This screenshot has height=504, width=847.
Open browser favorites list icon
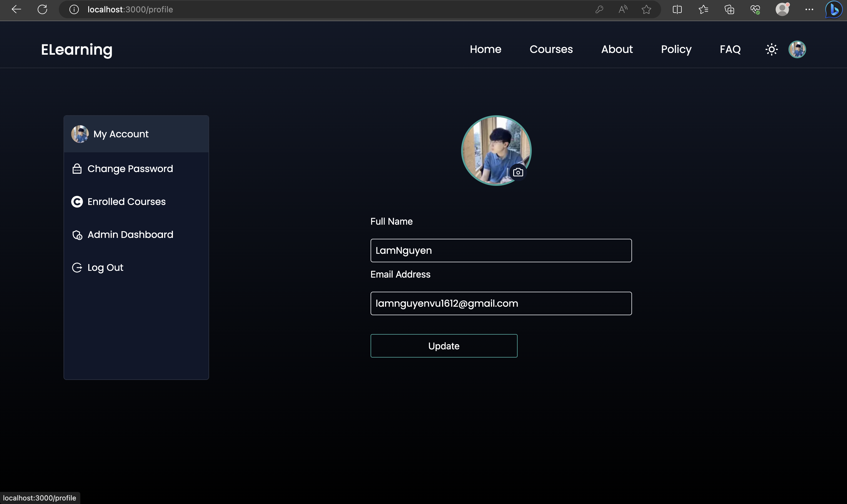click(703, 9)
